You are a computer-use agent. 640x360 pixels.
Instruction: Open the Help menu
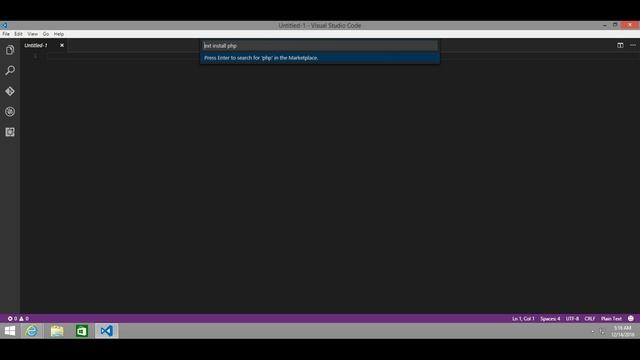[x=59, y=34]
